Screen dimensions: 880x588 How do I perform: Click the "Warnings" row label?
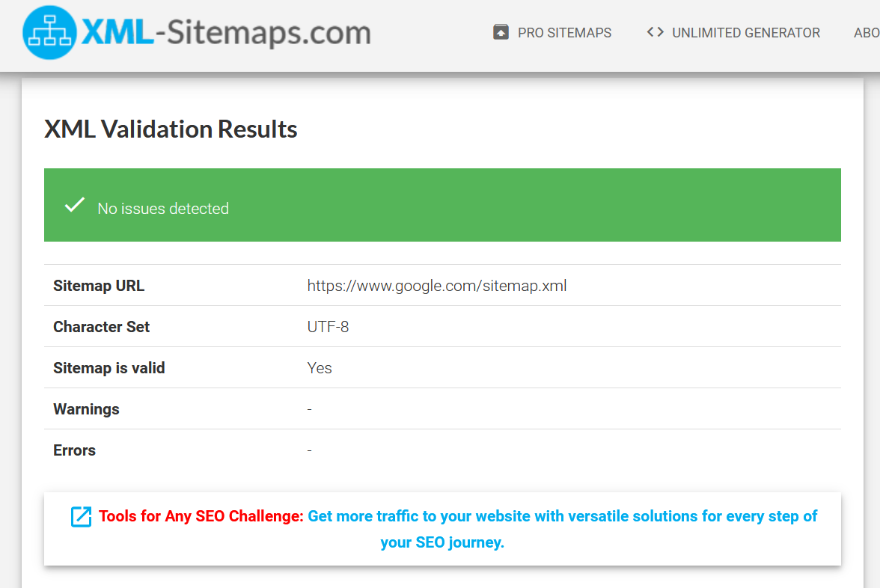[x=86, y=409]
